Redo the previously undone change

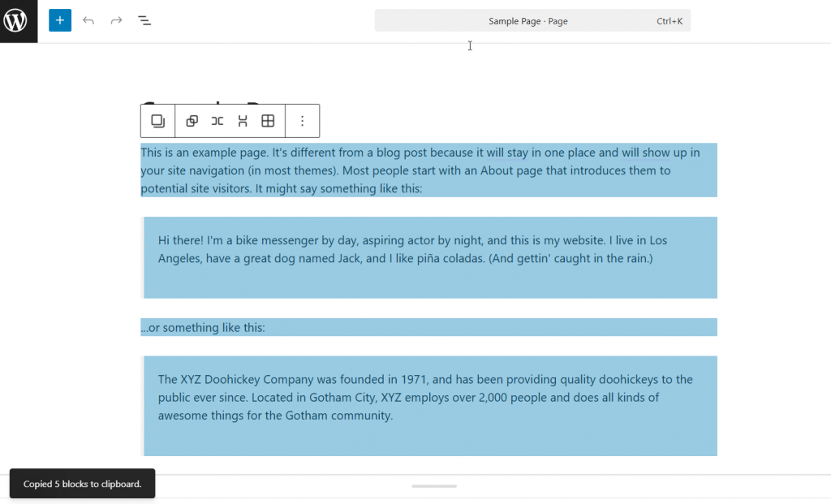point(116,20)
